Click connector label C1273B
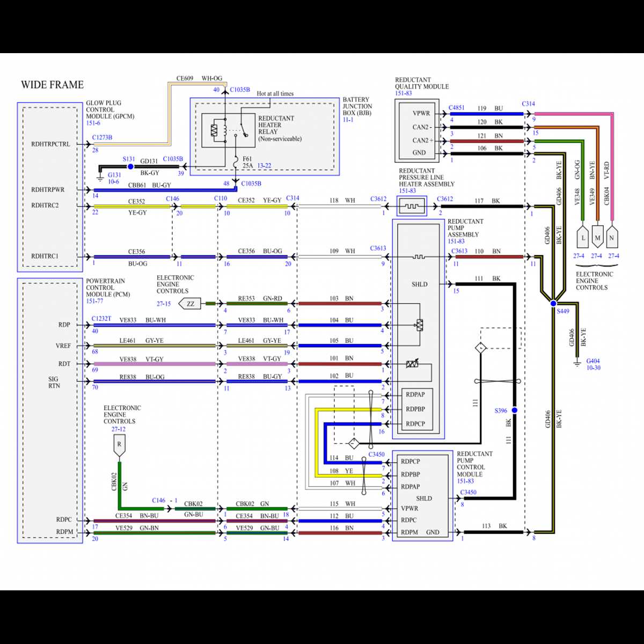Screen dimensions: 644x644 [x=102, y=137]
